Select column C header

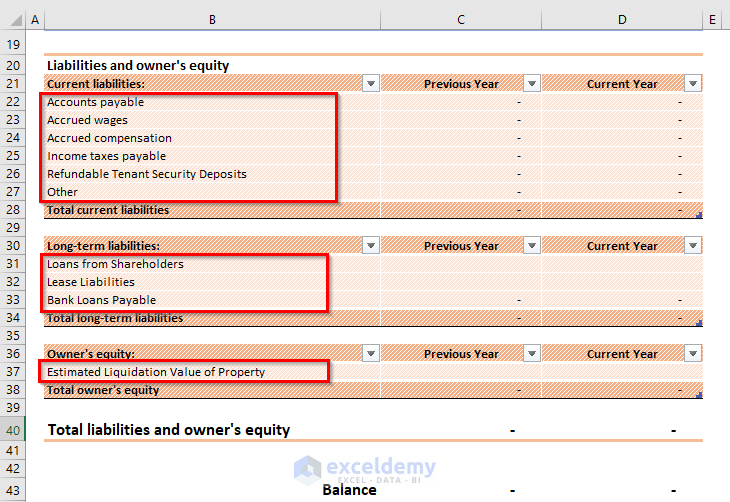click(461, 20)
